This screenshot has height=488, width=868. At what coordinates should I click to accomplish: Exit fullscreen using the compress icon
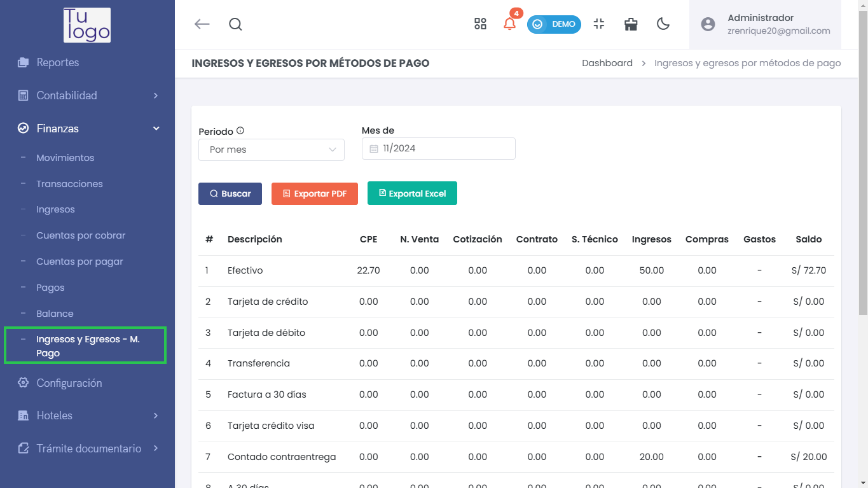[598, 24]
